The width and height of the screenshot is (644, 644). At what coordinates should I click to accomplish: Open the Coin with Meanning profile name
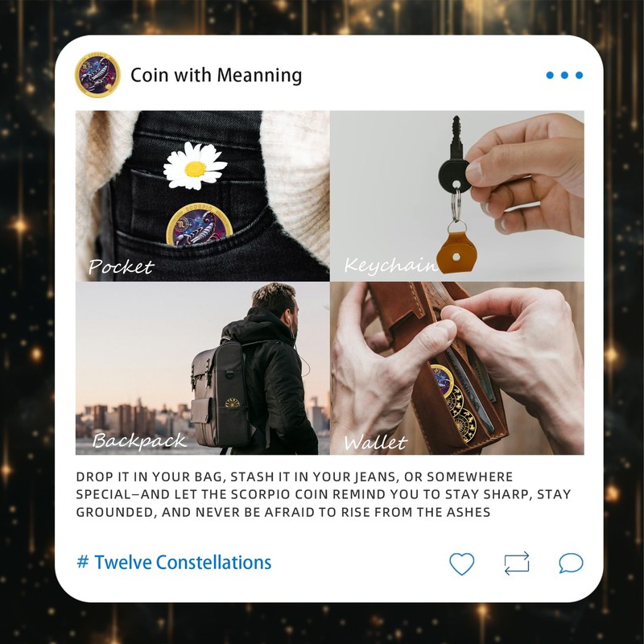[x=216, y=75]
